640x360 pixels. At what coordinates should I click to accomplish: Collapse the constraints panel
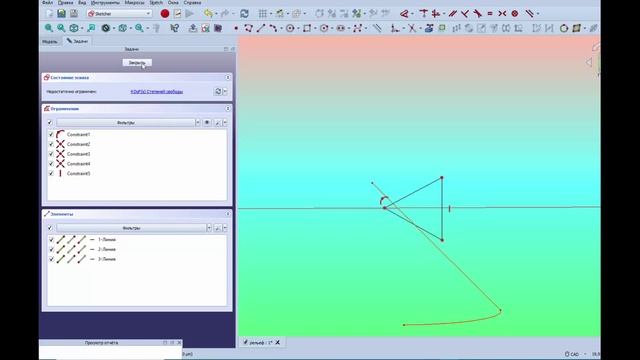[x=228, y=109]
